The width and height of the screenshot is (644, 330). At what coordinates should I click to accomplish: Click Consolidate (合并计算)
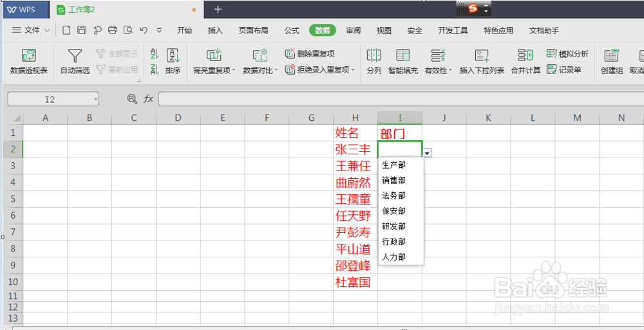point(526,62)
